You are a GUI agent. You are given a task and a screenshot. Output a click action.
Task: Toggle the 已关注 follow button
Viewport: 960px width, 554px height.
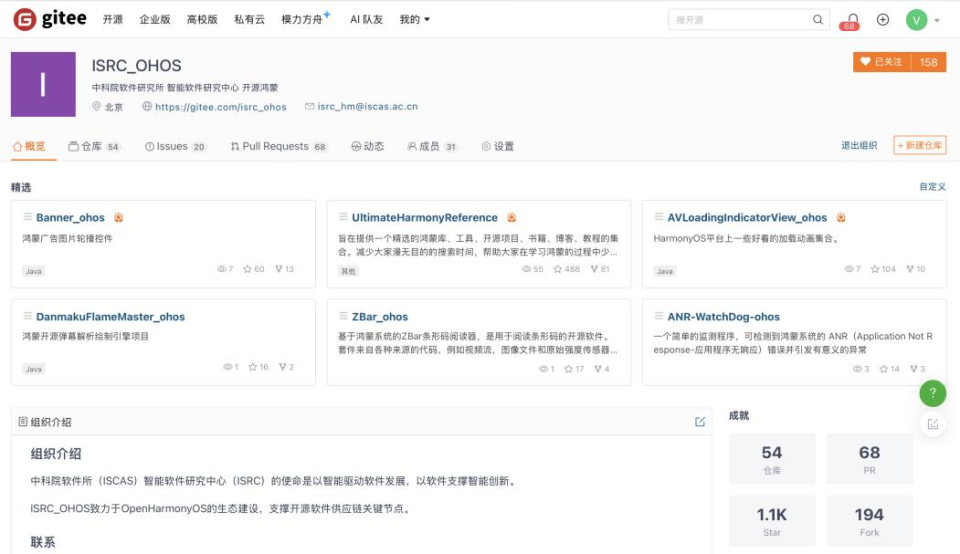click(x=882, y=62)
